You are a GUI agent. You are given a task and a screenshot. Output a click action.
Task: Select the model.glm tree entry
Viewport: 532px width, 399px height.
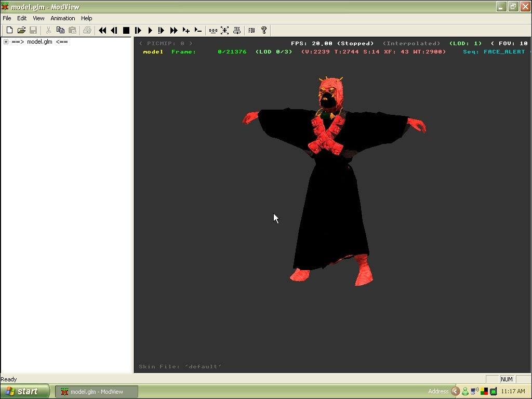point(39,42)
